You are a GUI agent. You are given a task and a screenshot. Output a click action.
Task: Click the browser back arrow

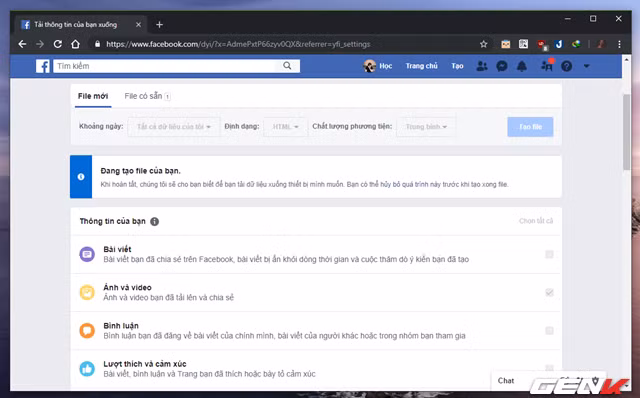(22, 44)
